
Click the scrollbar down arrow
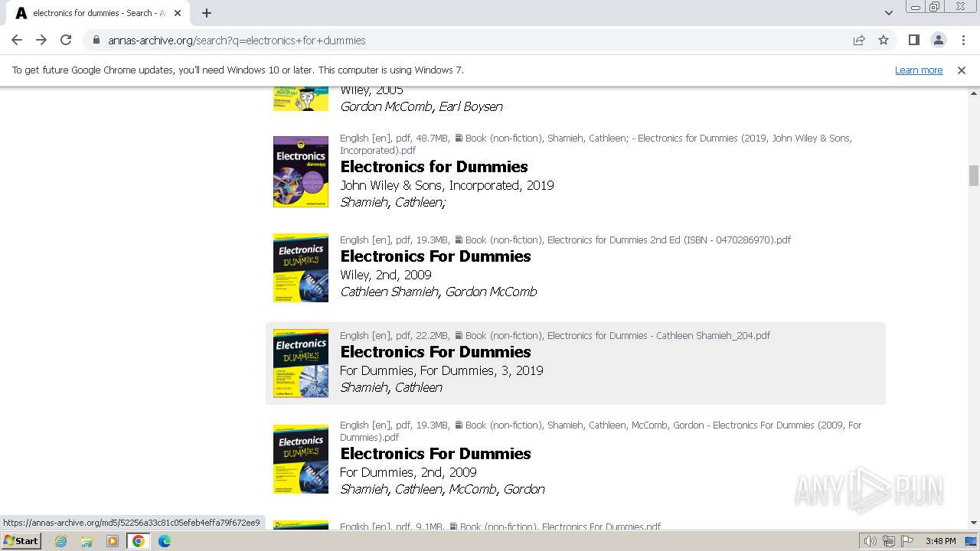pyautogui.click(x=974, y=523)
